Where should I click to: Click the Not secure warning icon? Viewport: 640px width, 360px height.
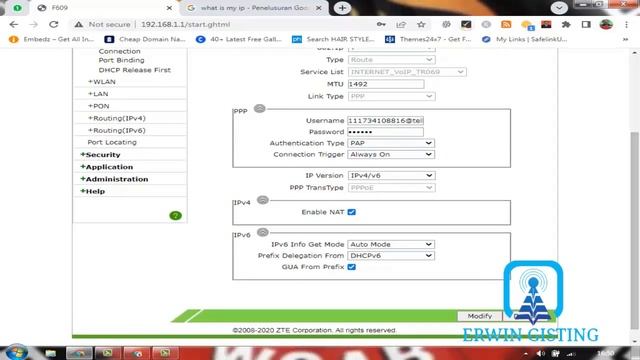(78, 24)
